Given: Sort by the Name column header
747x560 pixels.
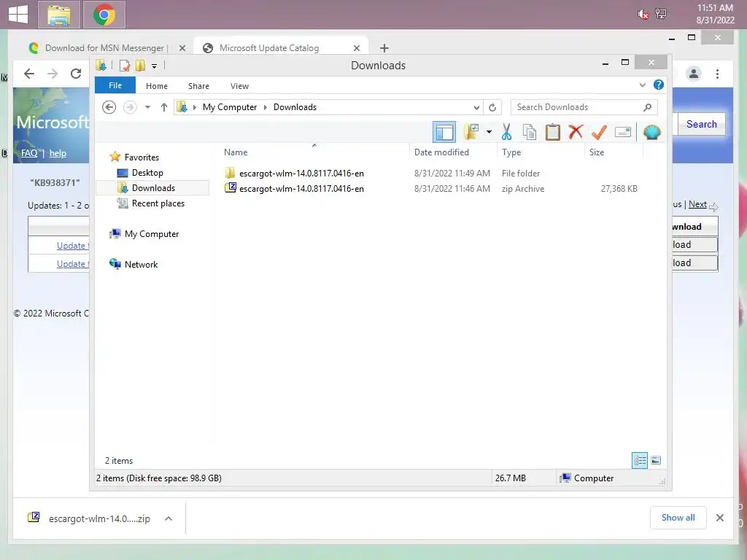Looking at the screenshot, I should 314,152.
